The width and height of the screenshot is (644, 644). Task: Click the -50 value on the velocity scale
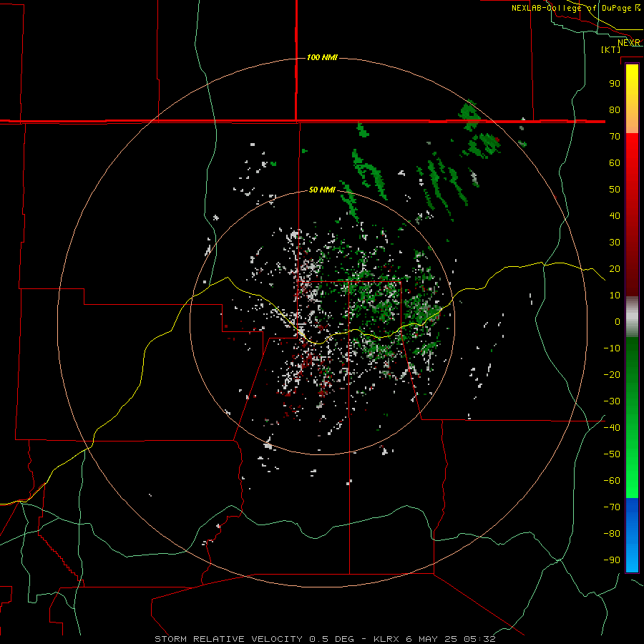612,454
